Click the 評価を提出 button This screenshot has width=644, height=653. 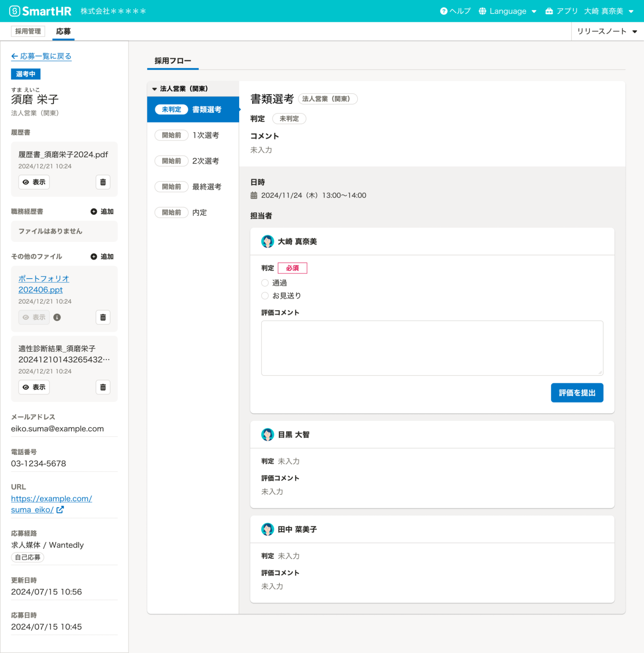coord(577,393)
